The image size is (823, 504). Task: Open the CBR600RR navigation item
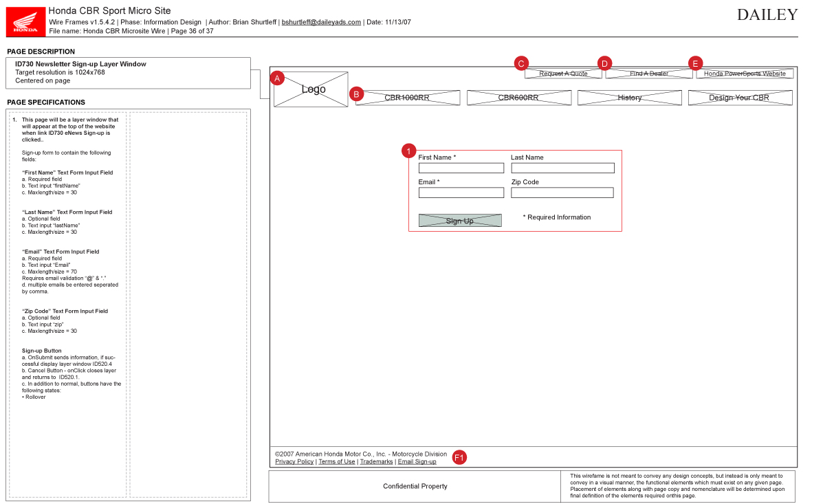519,98
